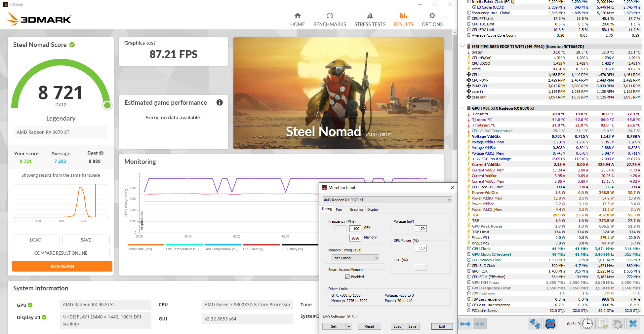
Task: Click the fan icon on the CPU PUMP row
Action: click(x=469, y=80)
